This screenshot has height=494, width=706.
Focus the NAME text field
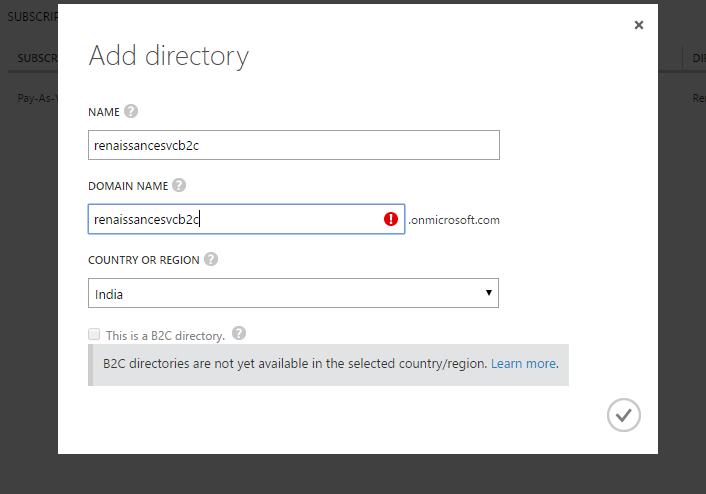293,145
